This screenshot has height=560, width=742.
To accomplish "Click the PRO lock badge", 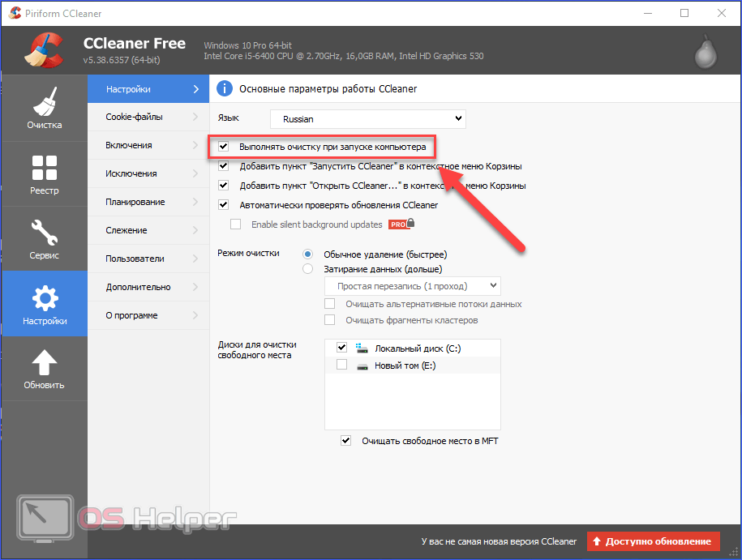I will coord(401,224).
